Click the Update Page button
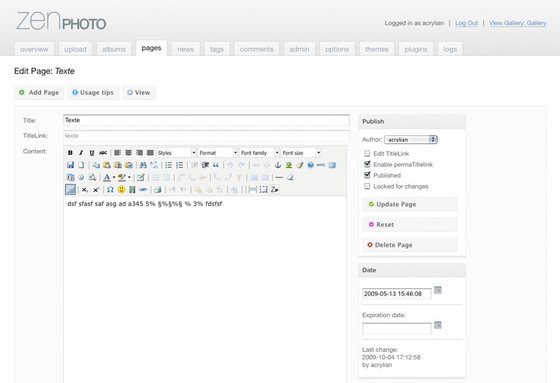Image resolution: width=560 pixels, height=383 pixels. click(410, 204)
